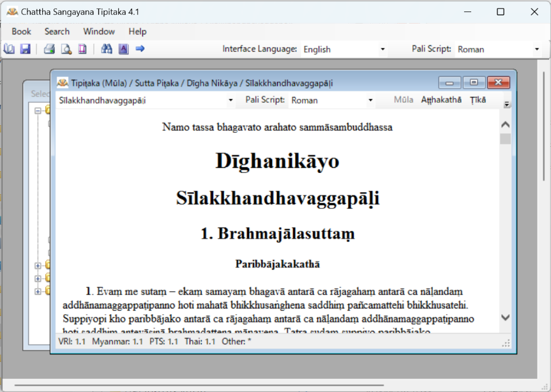The width and height of the screenshot is (551, 392).
Task: Open the Window menu
Action: click(x=99, y=32)
